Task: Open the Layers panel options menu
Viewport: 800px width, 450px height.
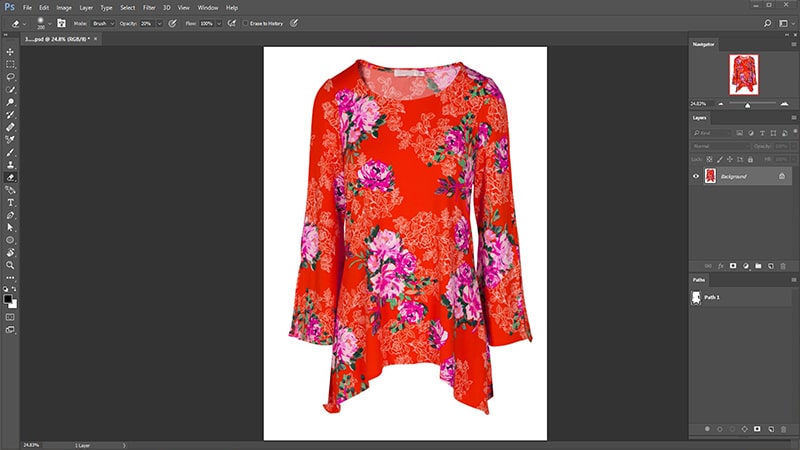Action: point(793,118)
